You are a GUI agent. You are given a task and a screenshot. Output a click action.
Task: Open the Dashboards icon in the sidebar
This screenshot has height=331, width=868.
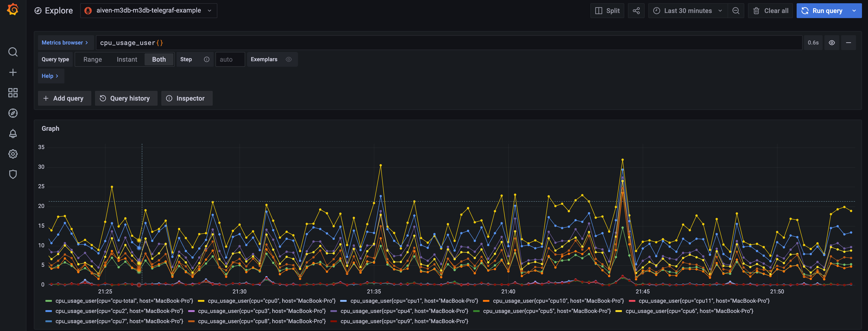(13, 93)
